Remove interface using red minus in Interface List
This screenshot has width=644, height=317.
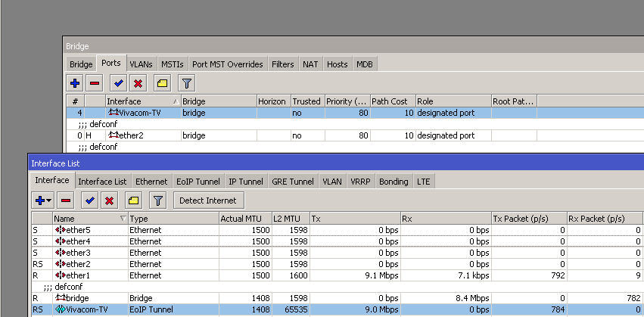66,200
